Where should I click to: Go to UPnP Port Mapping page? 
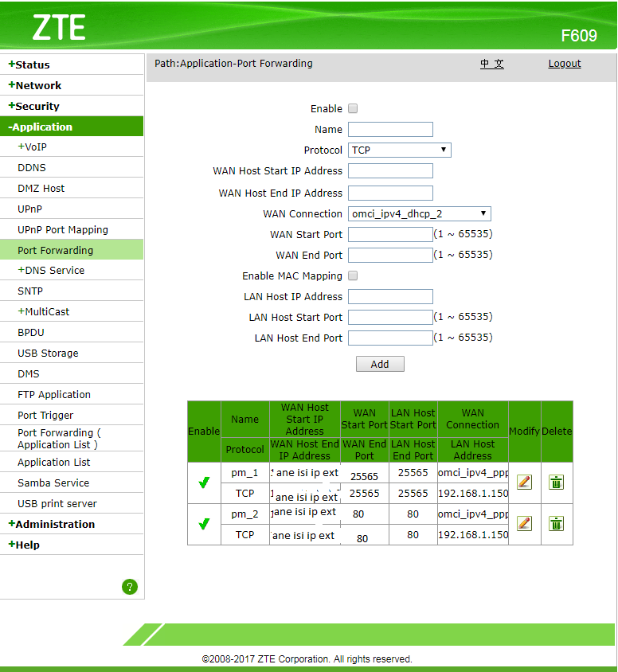tap(63, 230)
